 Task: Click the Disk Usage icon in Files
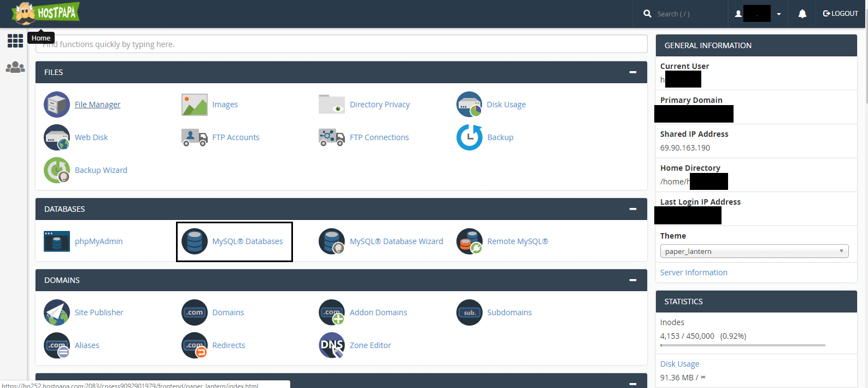tap(470, 105)
